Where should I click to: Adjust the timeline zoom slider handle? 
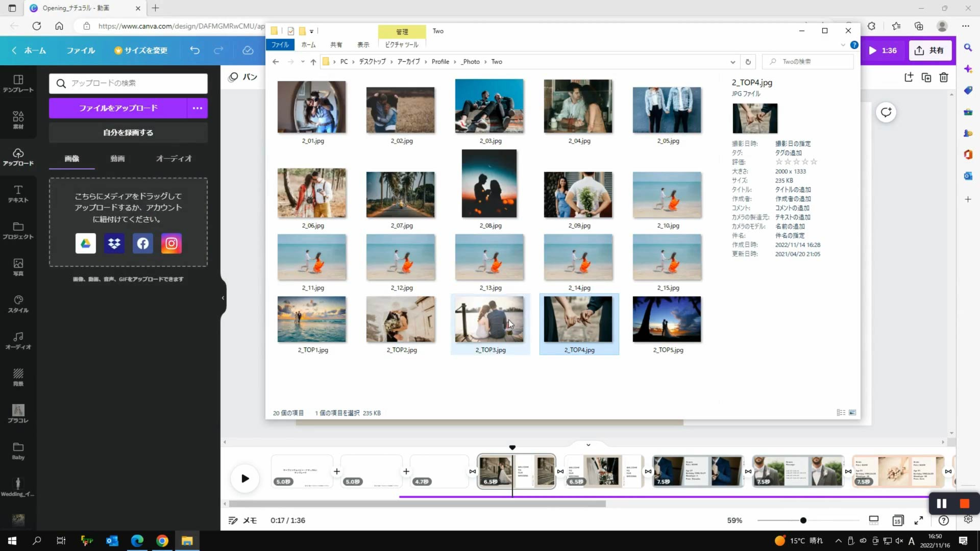click(x=803, y=520)
